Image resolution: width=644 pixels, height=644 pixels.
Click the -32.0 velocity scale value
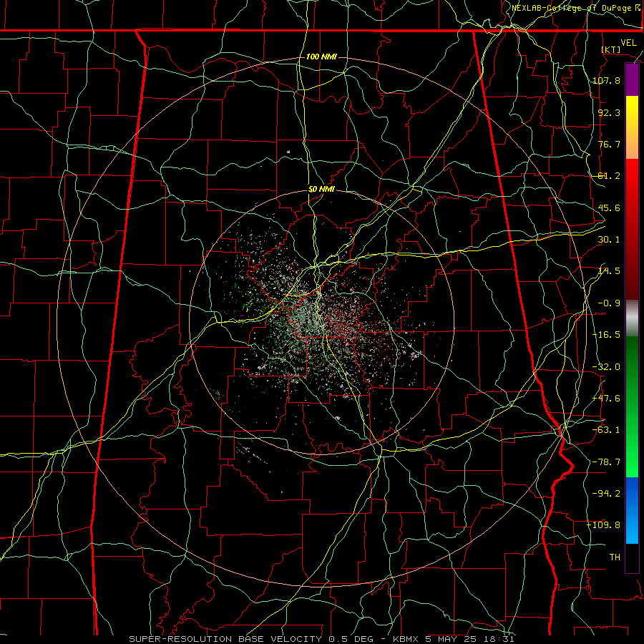pyautogui.click(x=606, y=367)
